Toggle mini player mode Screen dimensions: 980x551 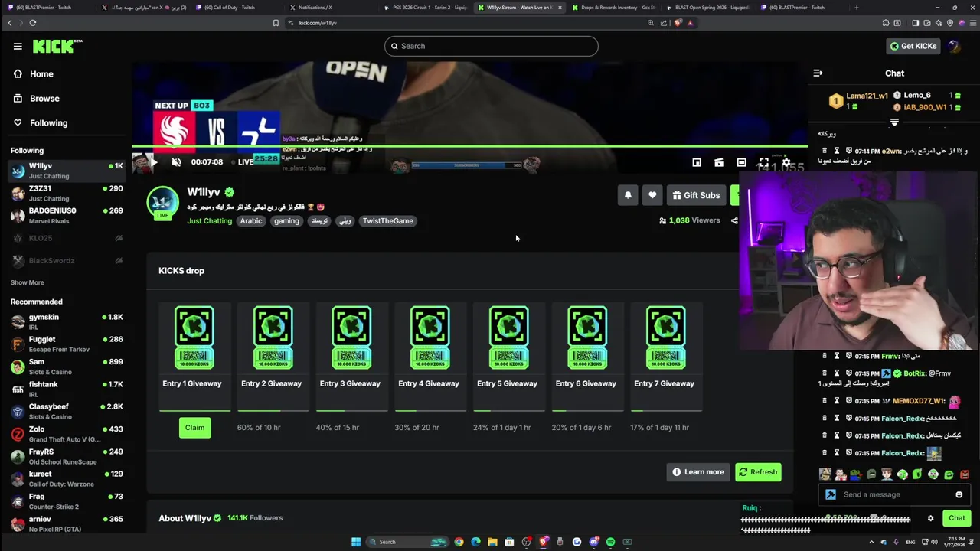click(697, 162)
